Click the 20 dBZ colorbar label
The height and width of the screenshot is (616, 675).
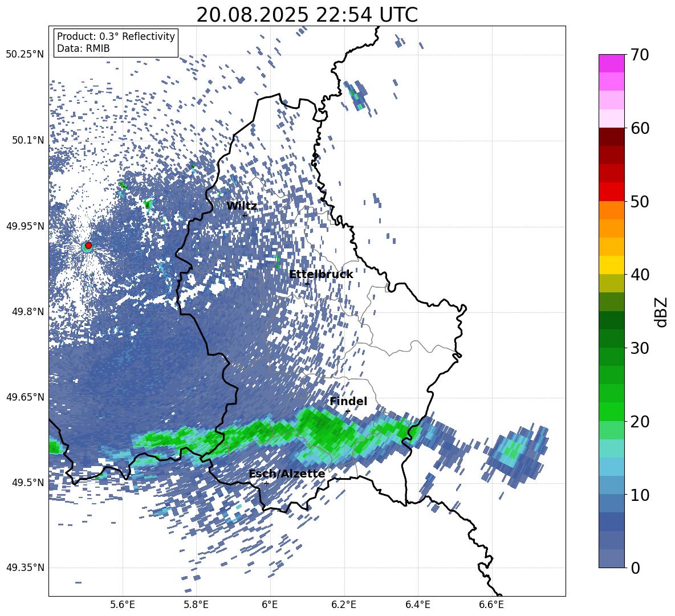[x=640, y=422]
